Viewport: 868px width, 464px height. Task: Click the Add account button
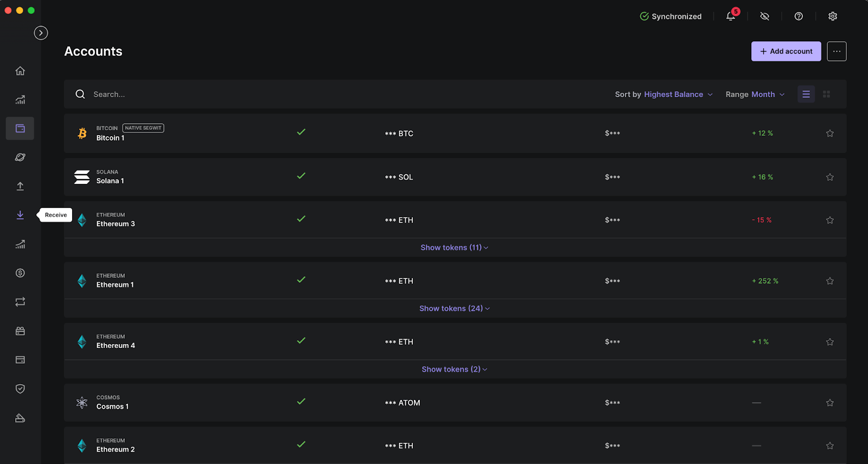tap(786, 52)
